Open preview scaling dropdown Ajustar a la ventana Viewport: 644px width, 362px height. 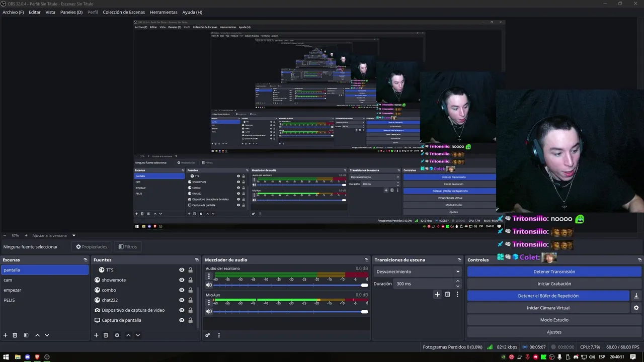click(x=54, y=235)
